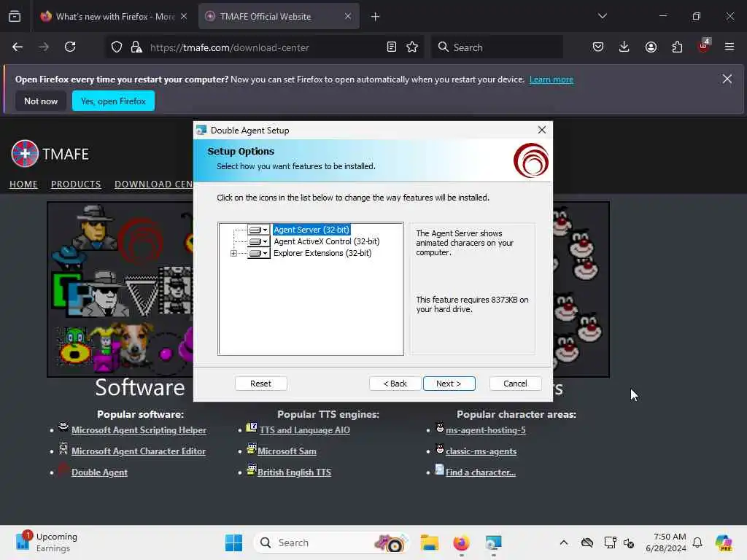Image resolution: width=747 pixels, height=560 pixels.
Task: Open classic-ms-agents link
Action: click(481, 451)
